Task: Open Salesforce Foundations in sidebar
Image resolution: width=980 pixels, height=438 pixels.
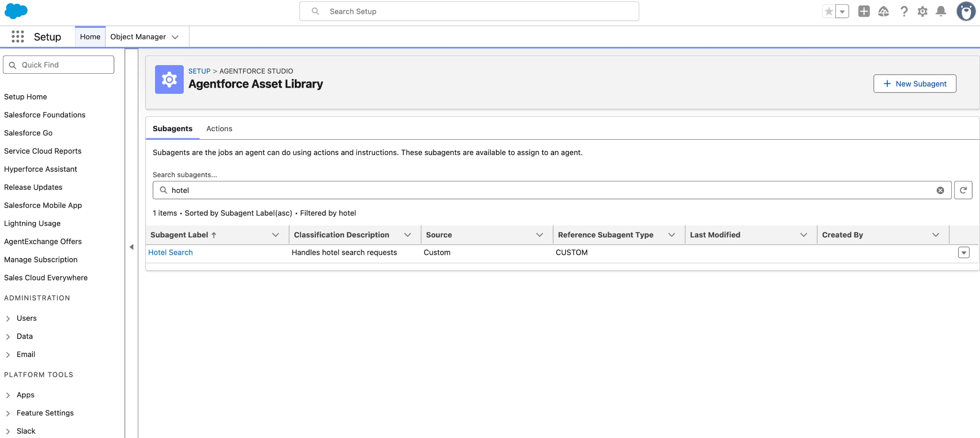Action: click(x=45, y=115)
